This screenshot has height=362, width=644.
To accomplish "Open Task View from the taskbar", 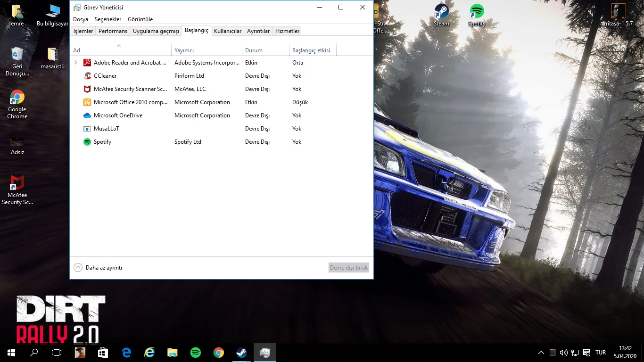I will click(x=57, y=353).
